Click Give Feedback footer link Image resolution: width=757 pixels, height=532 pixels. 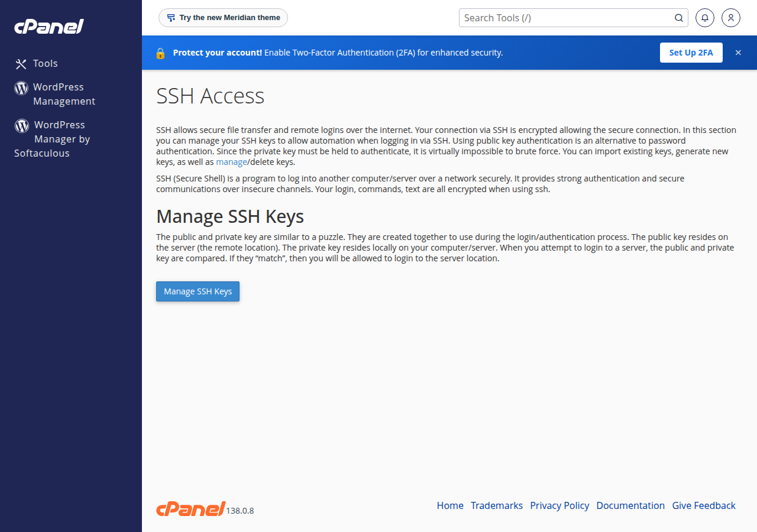704,505
